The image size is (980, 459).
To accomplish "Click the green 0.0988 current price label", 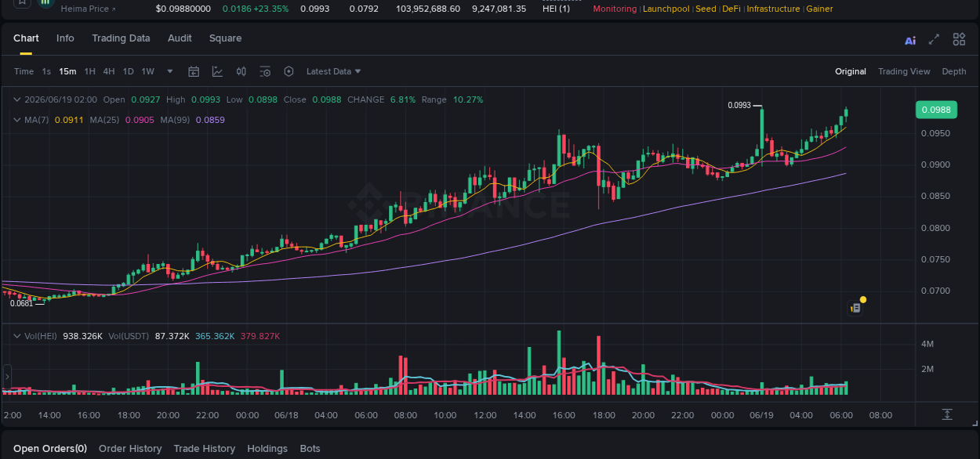I will coord(936,110).
